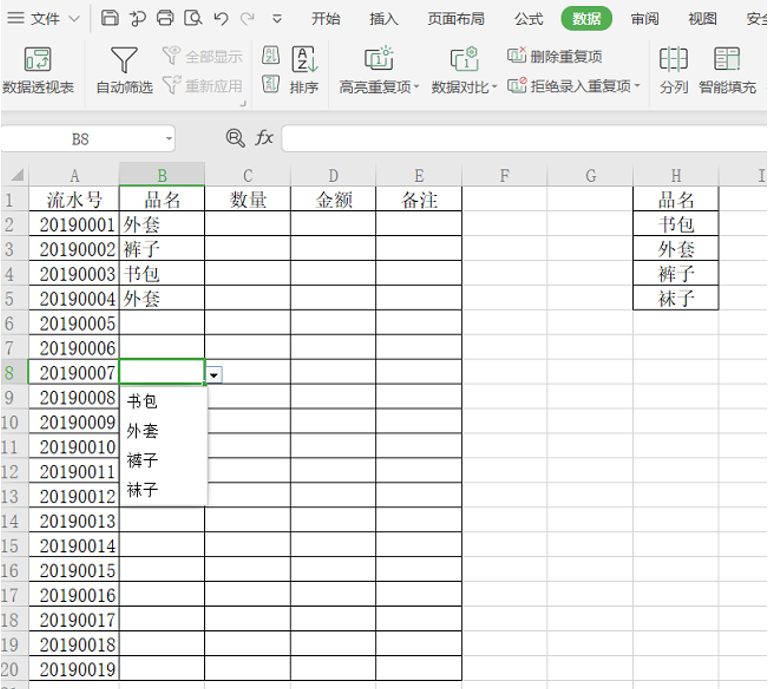Select column H header

(676, 175)
